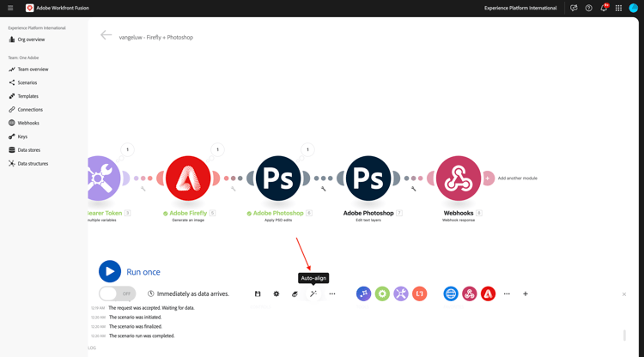Click the Adobe Workfront Fusion logo

tap(29, 8)
